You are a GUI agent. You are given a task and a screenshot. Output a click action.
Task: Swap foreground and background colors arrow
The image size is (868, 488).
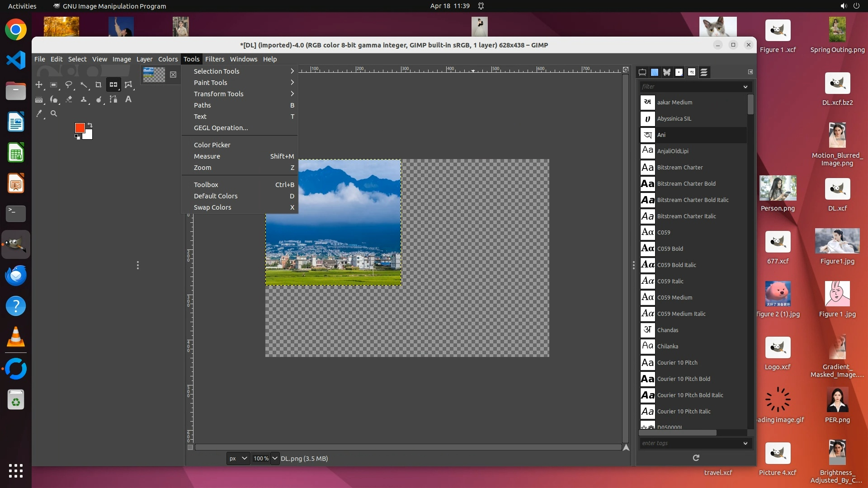click(90, 125)
